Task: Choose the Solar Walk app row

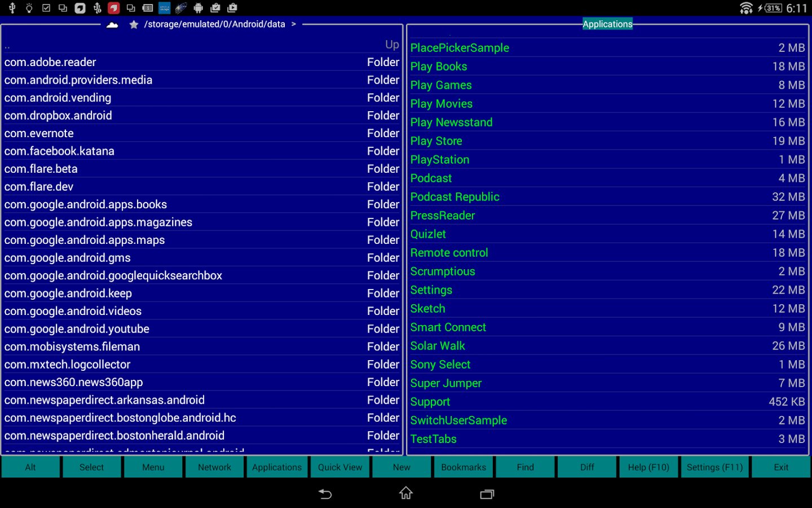Action: (608, 346)
